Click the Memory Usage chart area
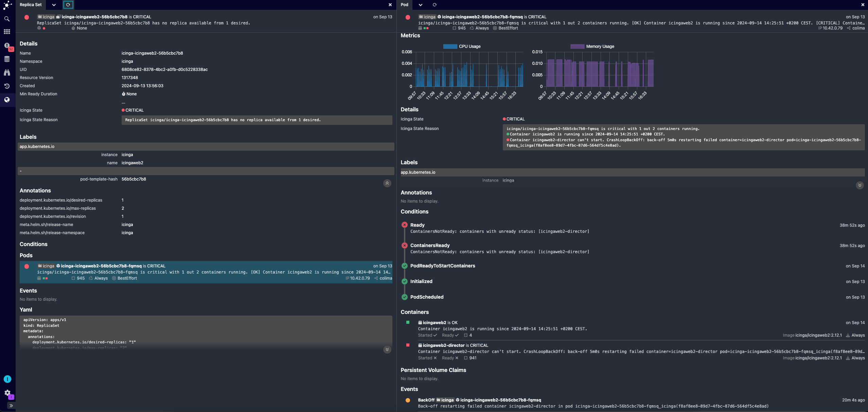Image resolution: width=868 pixels, height=412 pixels. click(x=600, y=69)
